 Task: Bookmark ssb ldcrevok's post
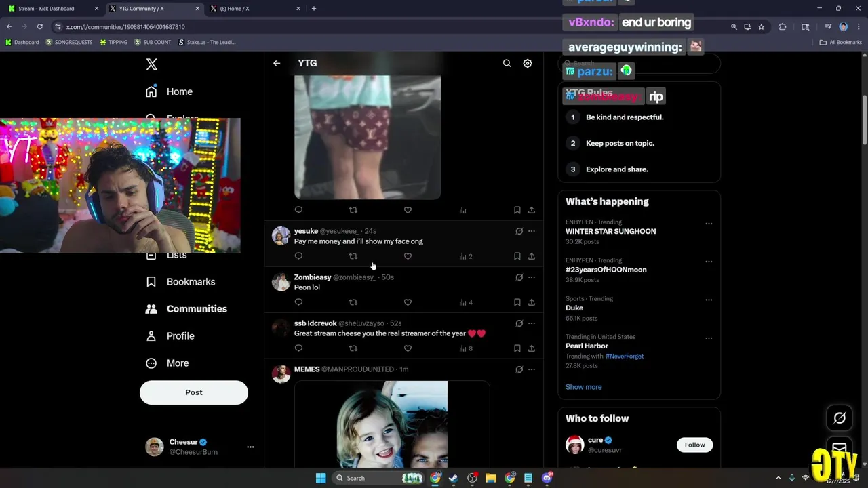pyautogui.click(x=517, y=348)
